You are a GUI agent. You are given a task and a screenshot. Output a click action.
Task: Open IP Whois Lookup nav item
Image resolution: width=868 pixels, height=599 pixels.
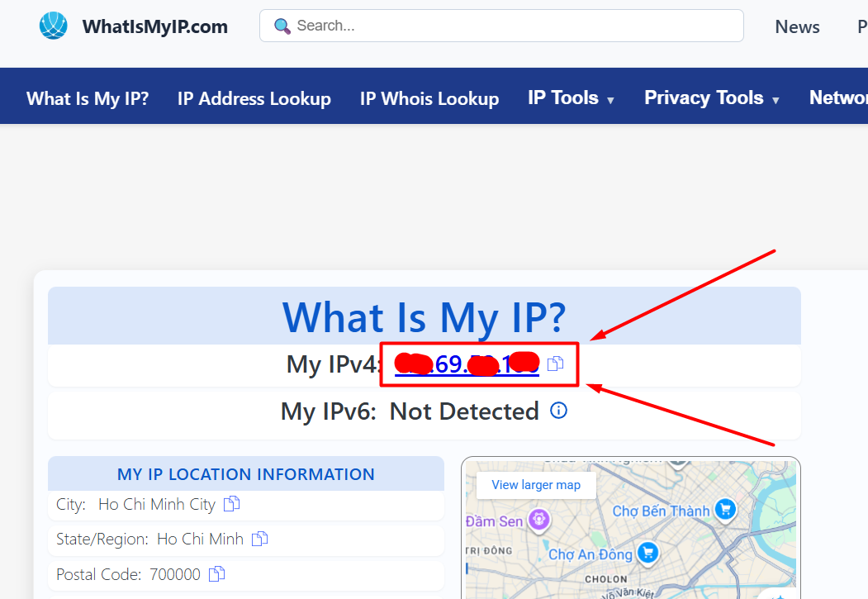click(x=429, y=98)
